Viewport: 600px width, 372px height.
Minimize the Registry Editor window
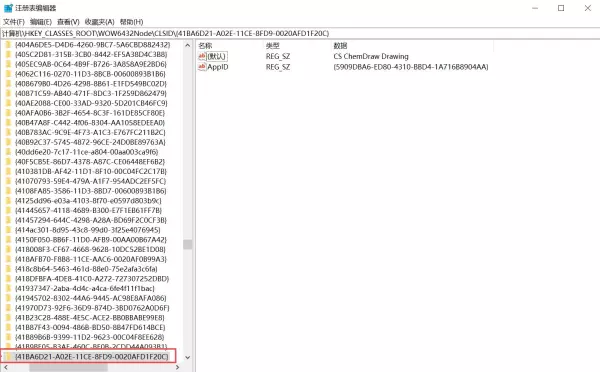pyautogui.click(x=535, y=8)
